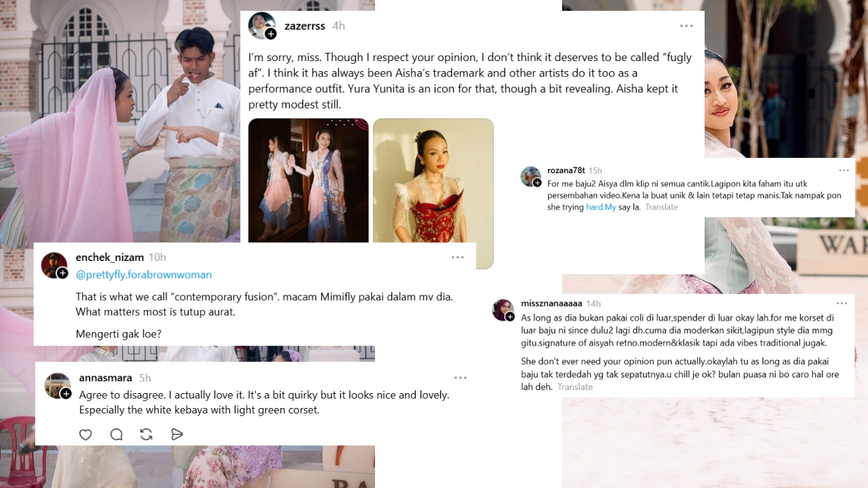Open the @prettyfly.forabrownwoman mention link

pyautogui.click(x=144, y=274)
